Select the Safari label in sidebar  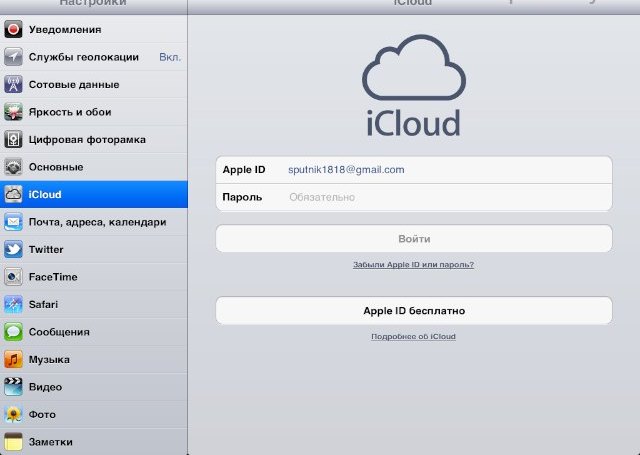click(x=43, y=304)
